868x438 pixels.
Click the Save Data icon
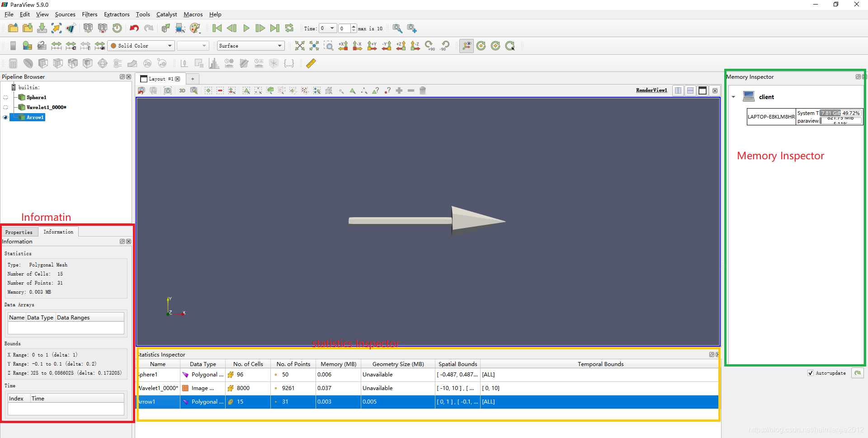tap(42, 28)
